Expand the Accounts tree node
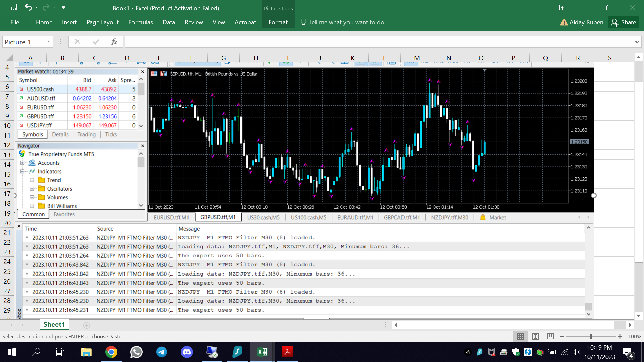 pyautogui.click(x=22, y=163)
